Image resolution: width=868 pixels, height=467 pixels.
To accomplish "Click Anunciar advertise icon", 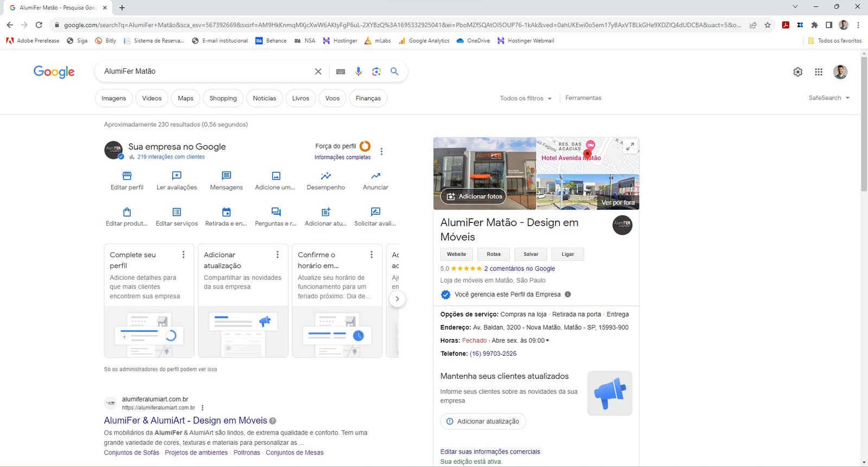I will point(375,176).
